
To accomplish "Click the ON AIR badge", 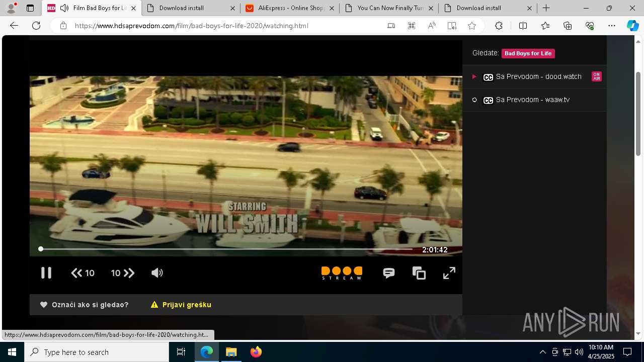I will pyautogui.click(x=596, y=76).
